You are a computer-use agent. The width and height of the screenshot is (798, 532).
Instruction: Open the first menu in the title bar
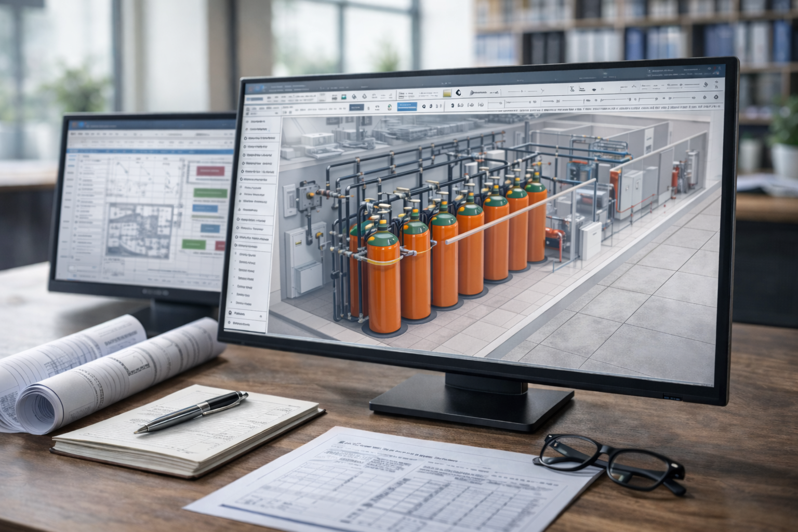pyautogui.click(x=276, y=87)
